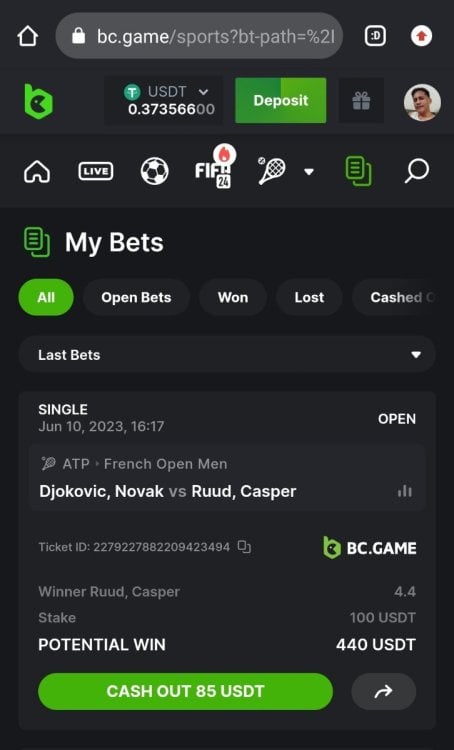
Task: Show match statistics bar chart icon
Action: [404, 491]
